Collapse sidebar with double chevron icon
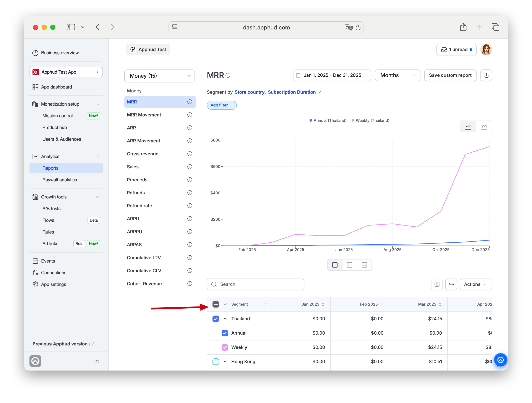 (97, 361)
